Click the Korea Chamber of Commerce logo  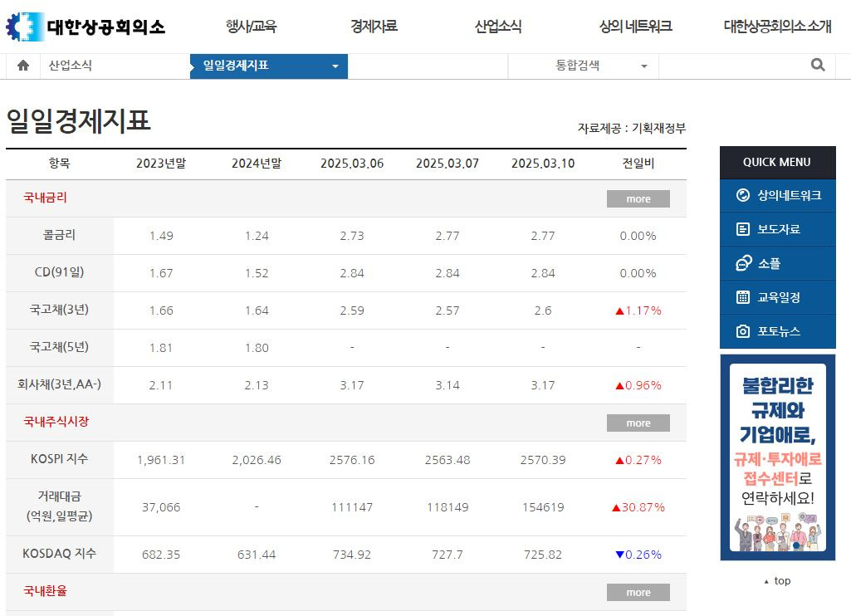coord(86,27)
